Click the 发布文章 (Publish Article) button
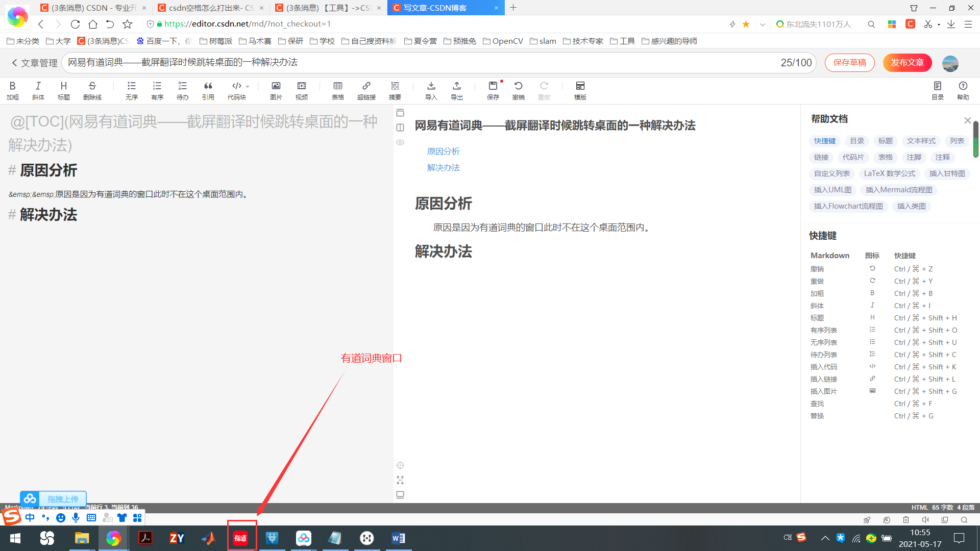Screen dimensions: 980x551 click(x=908, y=63)
